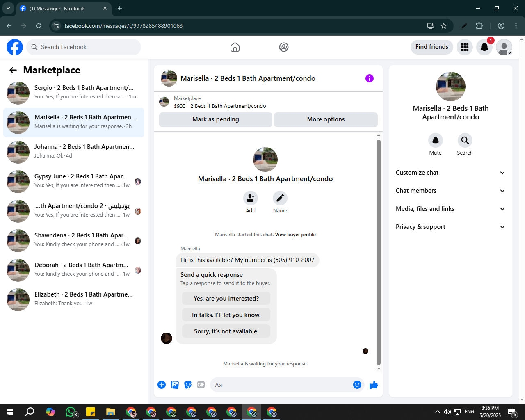Screen dimensions: 525x420
Task: Click the install app icon in address bar
Action: (x=431, y=26)
